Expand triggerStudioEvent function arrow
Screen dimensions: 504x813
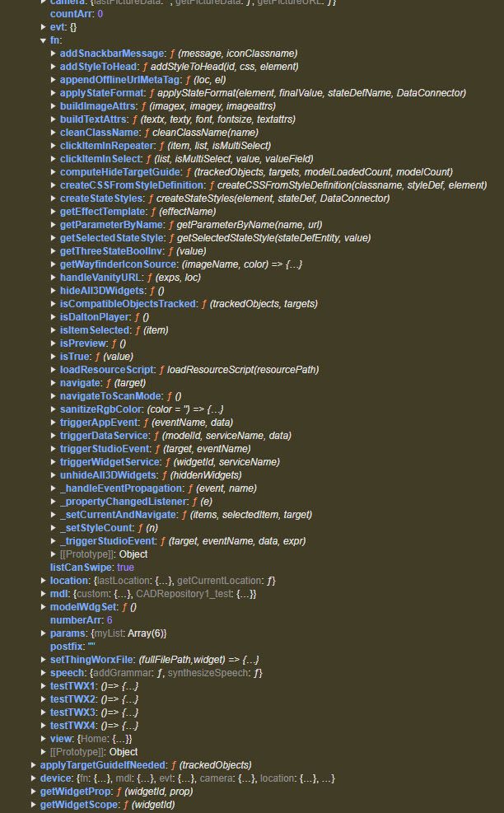[54, 449]
